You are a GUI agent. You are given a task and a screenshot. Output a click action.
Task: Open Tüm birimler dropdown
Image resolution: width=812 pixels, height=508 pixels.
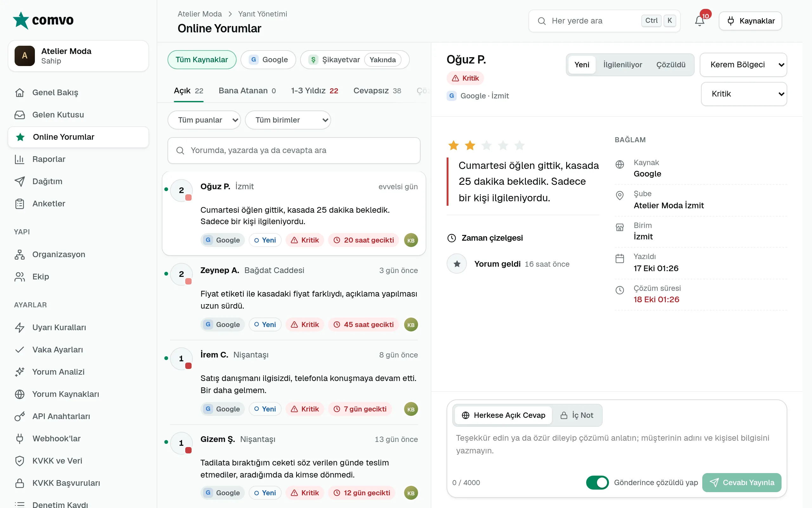(x=288, y=120)
